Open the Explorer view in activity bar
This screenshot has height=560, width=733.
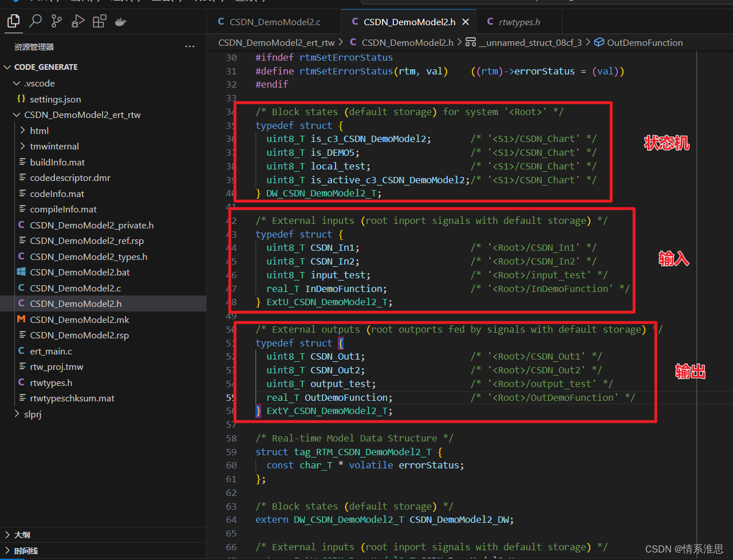coord(14,22)
